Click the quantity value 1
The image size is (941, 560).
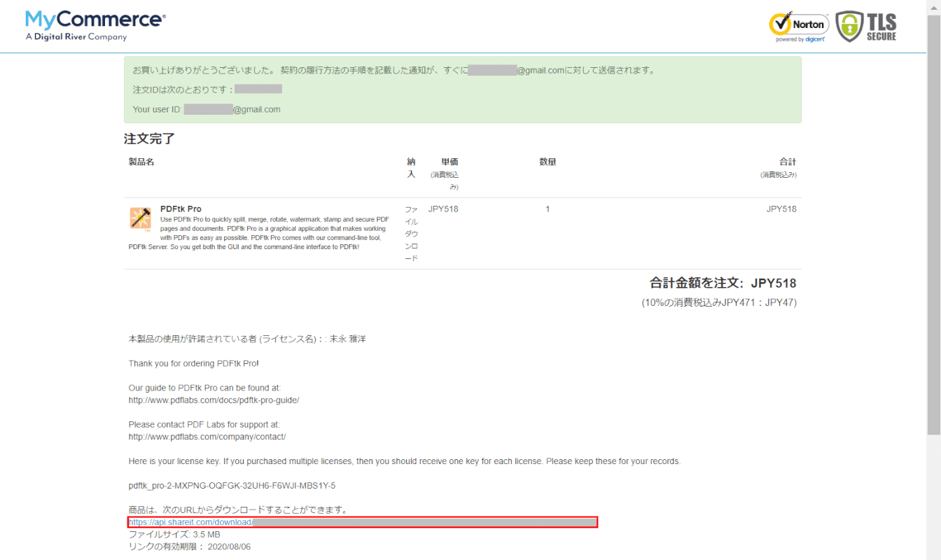click(x=548, y=209)
